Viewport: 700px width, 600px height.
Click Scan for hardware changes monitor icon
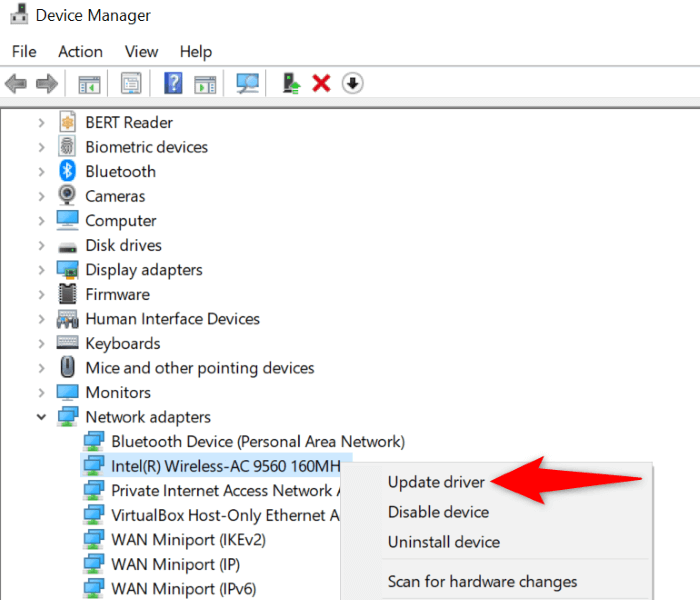pos(248,83)
